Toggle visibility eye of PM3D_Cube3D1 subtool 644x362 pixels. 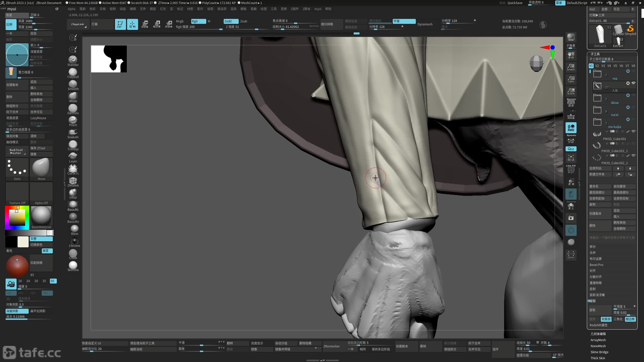pyautogui.click(x=633, y=131)
